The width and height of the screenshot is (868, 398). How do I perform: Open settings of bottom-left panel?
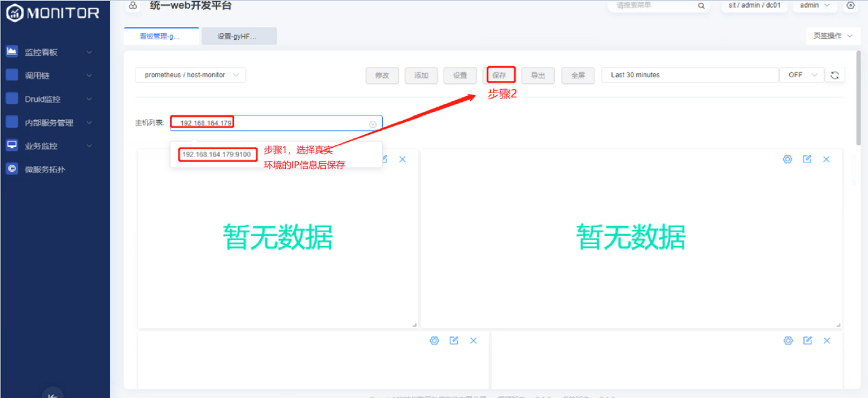coord(435,340)
